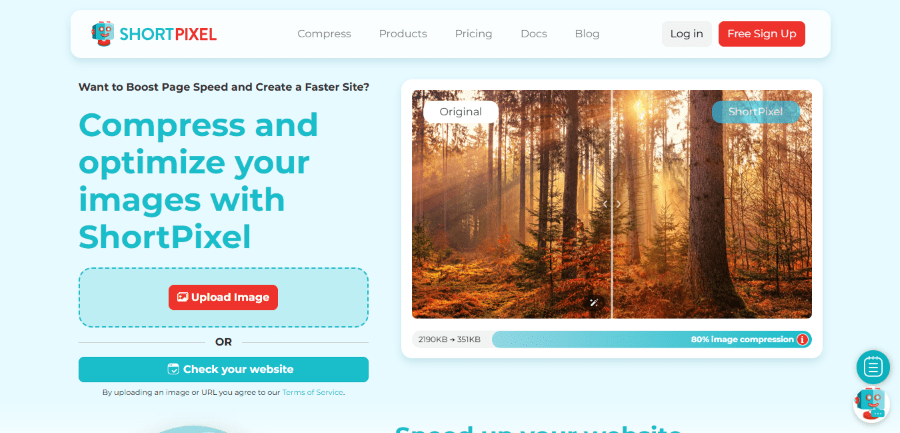The height and width of the screenshot is (433, 900).
Task: Click the left-right arrows comparison handle
Action: point(612,204)
